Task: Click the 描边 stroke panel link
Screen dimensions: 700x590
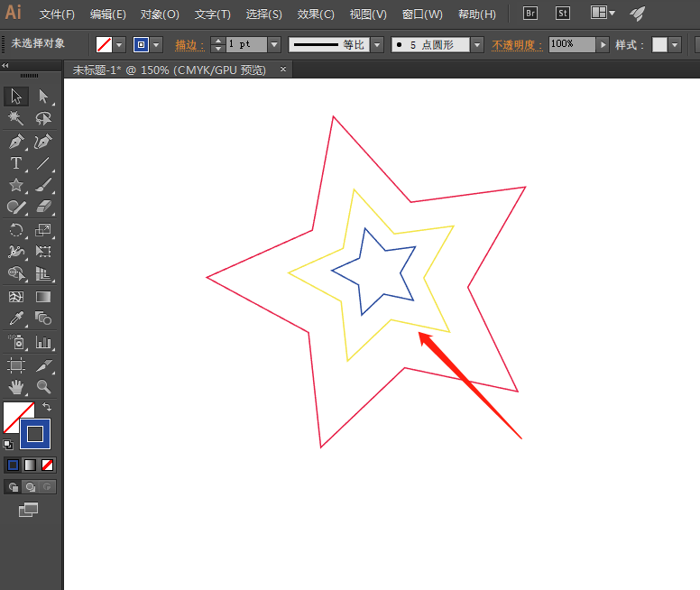Action: click(189, 44)
